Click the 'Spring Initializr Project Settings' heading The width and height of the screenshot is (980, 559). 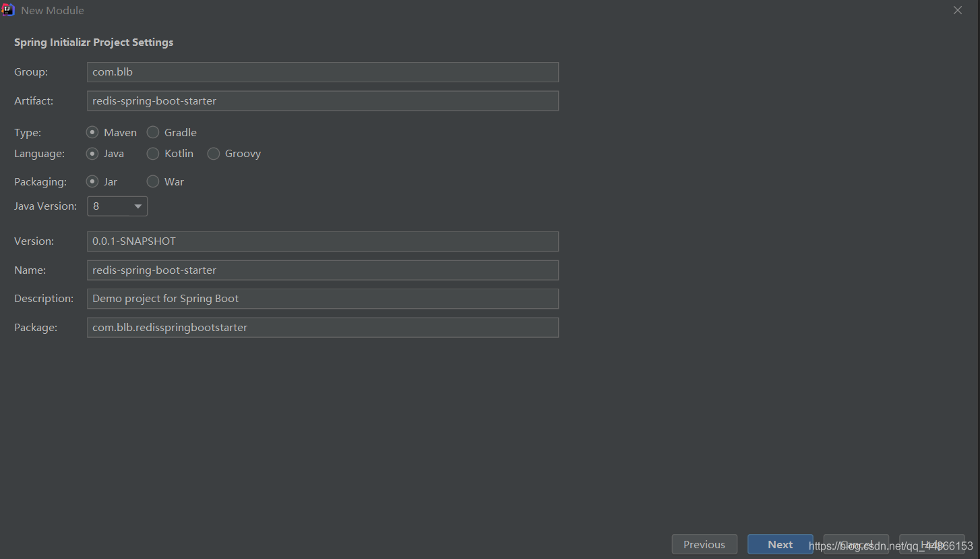[94, 42]
